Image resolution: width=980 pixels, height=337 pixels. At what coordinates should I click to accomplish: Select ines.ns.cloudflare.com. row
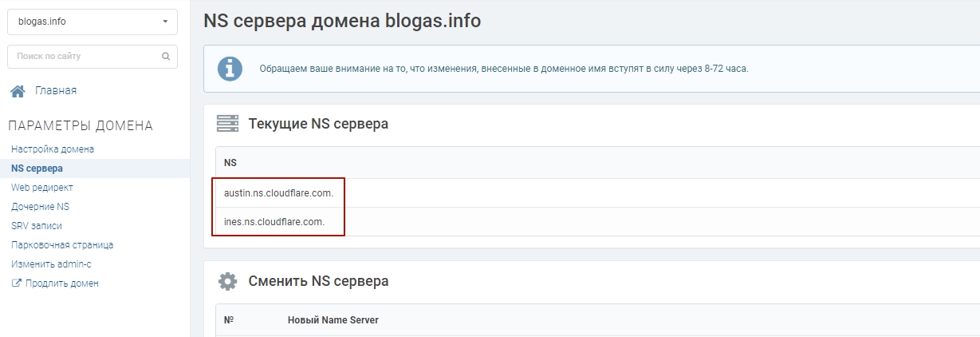pos(275,222)
